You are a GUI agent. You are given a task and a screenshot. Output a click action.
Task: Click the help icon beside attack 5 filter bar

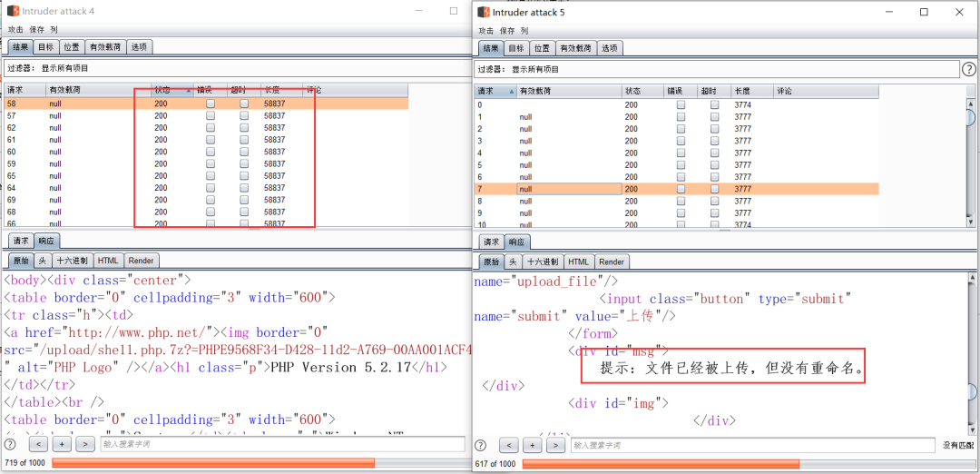click(x=968, y=69)
